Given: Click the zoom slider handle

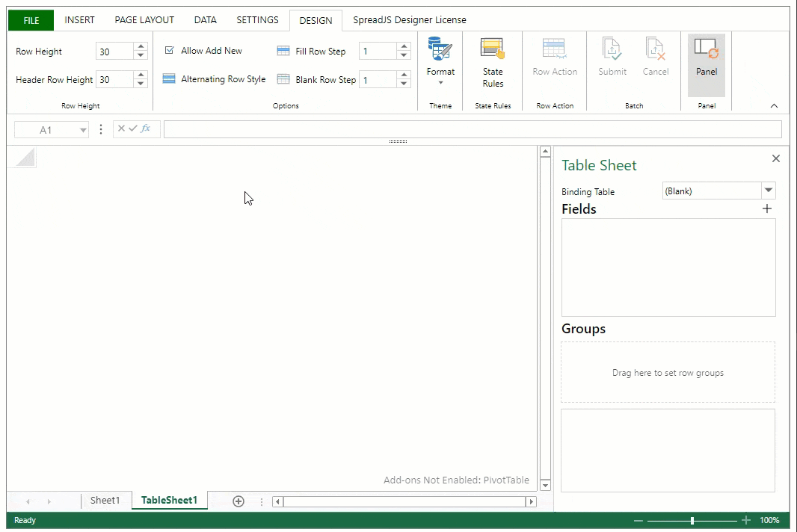Looking at the screenshot, I should pos(692,520).
